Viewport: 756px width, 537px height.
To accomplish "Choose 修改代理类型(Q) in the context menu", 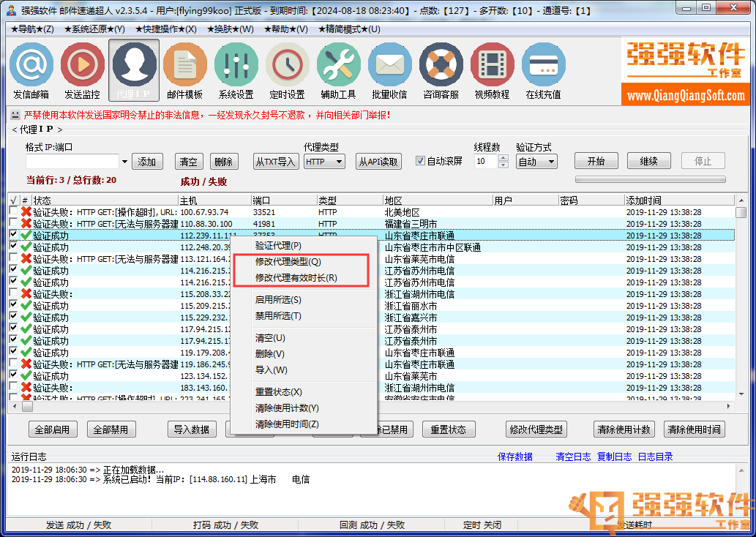I will 304,262.
